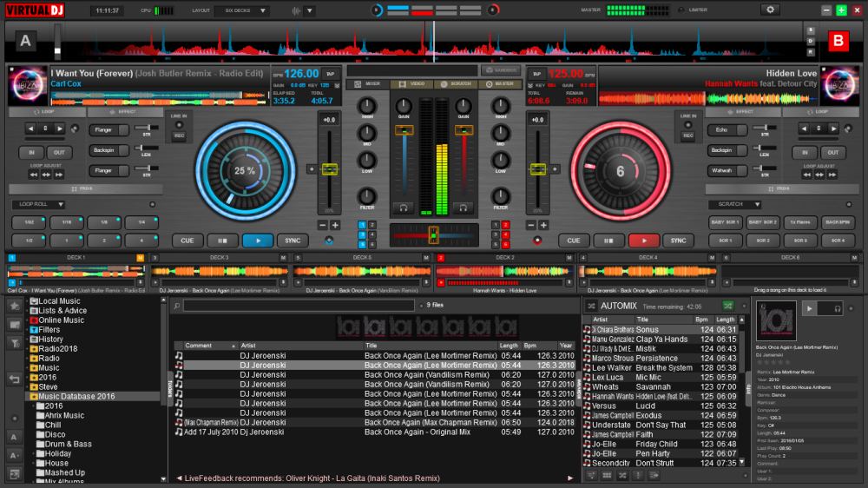Open the SCRATCH pads dropdown on deck B
Viewport: 868px width, 488px height.
[x=735, y=204]
